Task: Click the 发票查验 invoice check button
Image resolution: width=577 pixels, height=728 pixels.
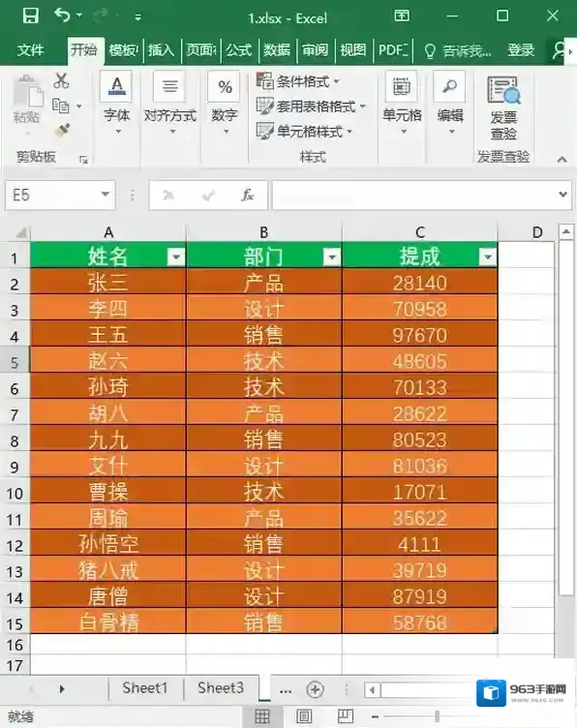Action: click(x=503, y=108)
